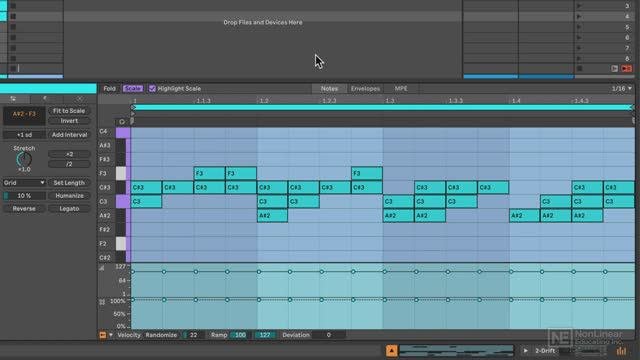The height and width of the screenshot is (360, 640).
Task: Select the 2-Drift device label
Action: tap(545, 351)
